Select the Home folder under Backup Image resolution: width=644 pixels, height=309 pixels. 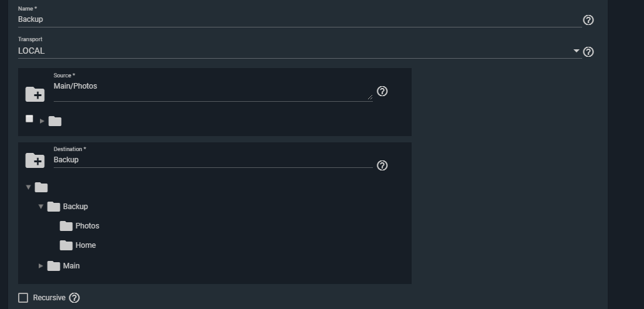85,245
